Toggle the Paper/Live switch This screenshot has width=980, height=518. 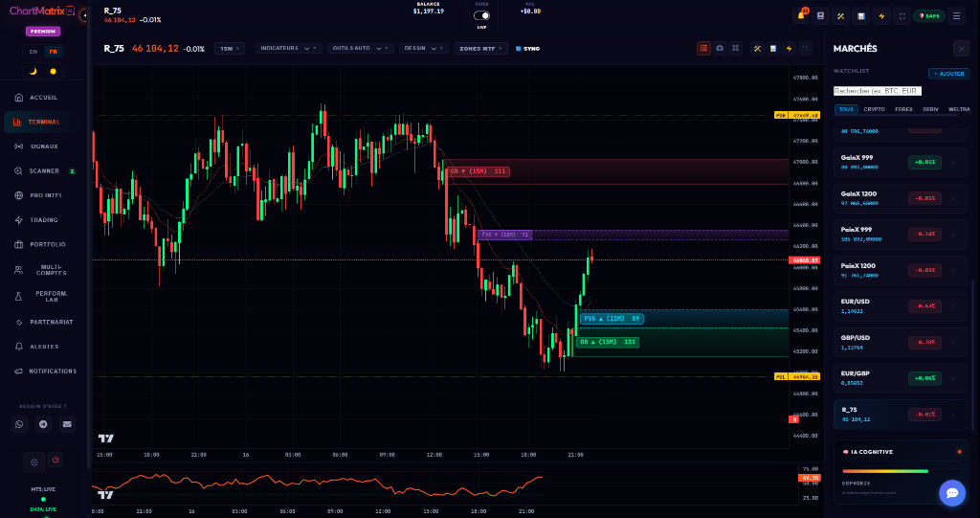pyautogui.click(x=481, y=15)
